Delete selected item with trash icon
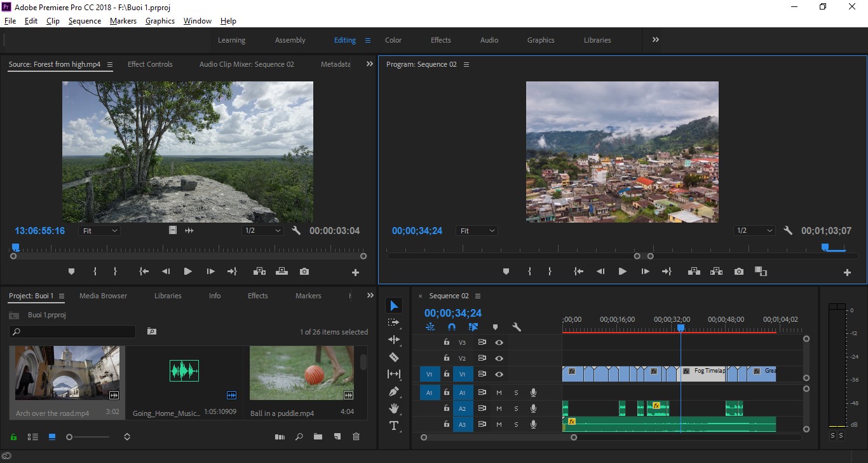This screenshot has height=463, width=868. tap(356, 437)
